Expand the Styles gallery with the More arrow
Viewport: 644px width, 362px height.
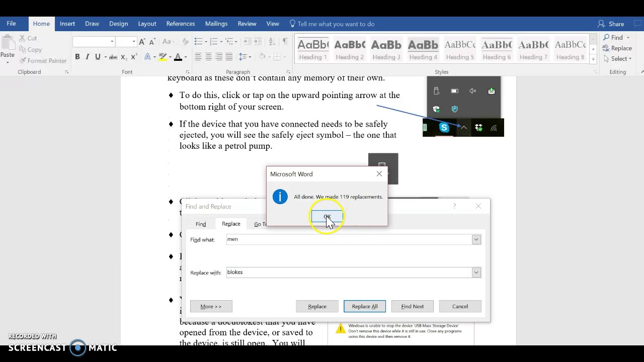click(593, 59)
